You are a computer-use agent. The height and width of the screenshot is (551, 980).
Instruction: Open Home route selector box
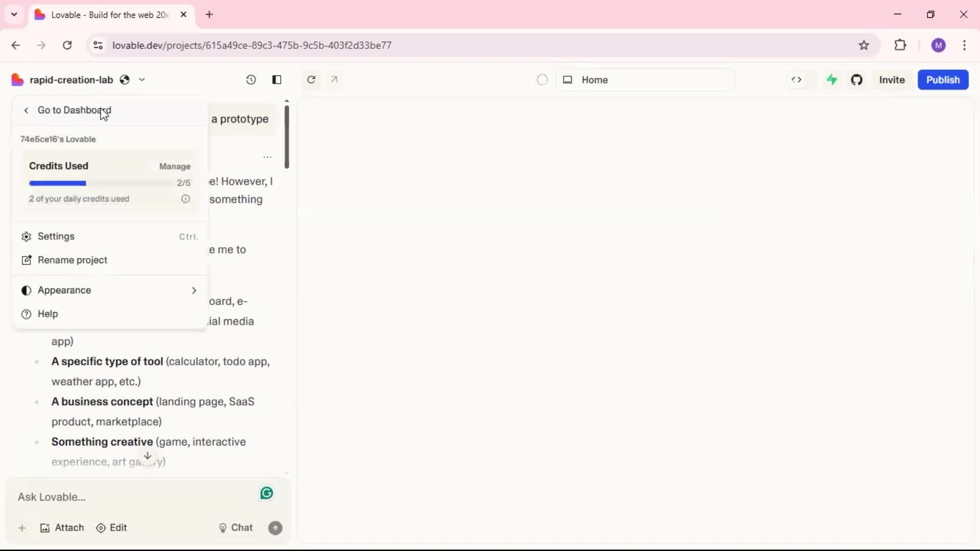coord(645,80)
